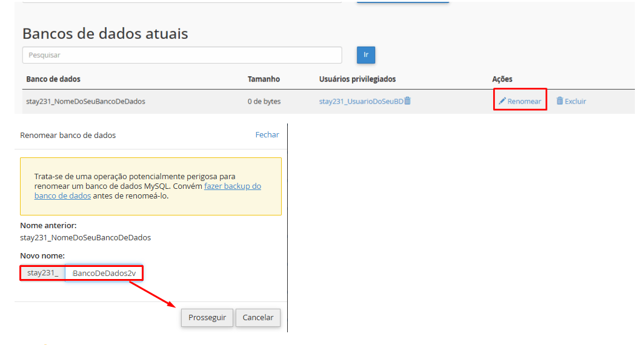The width and height of the screenshot is (644, 345).
Task: Click the pencil icon next to Renomear
Action: point(502,101)
